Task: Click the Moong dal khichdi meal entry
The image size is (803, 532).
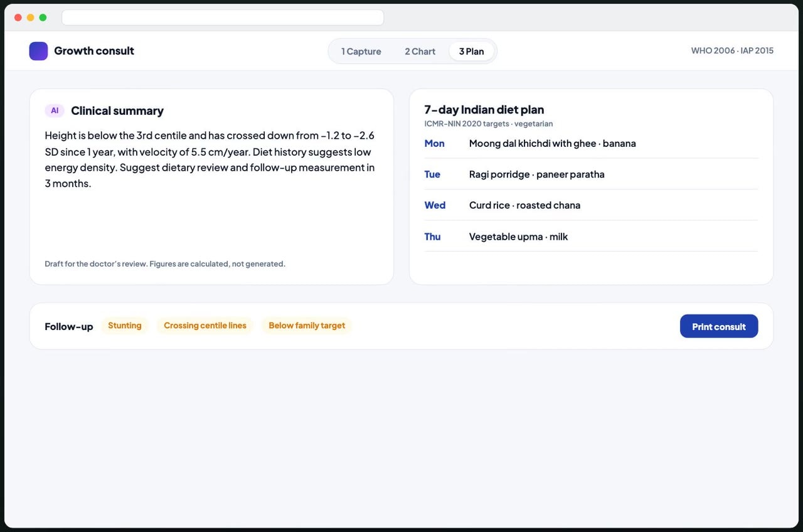Action: tap(553, 144)
